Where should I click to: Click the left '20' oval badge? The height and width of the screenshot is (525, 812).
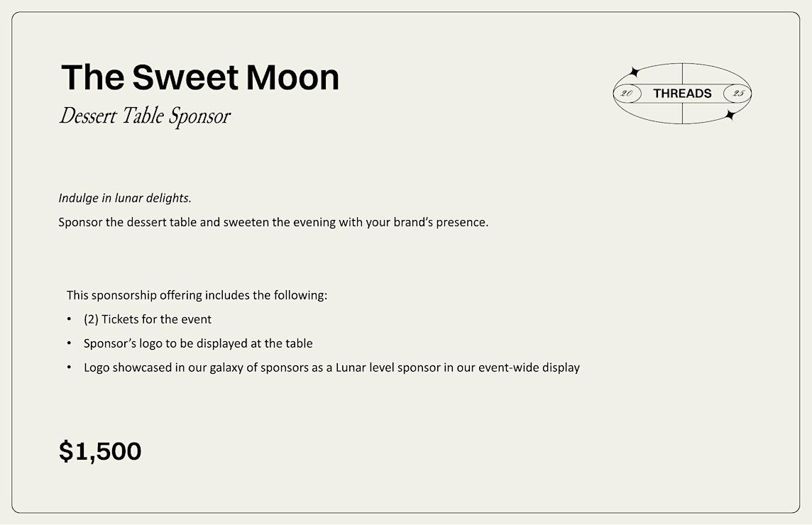[627, 94]
